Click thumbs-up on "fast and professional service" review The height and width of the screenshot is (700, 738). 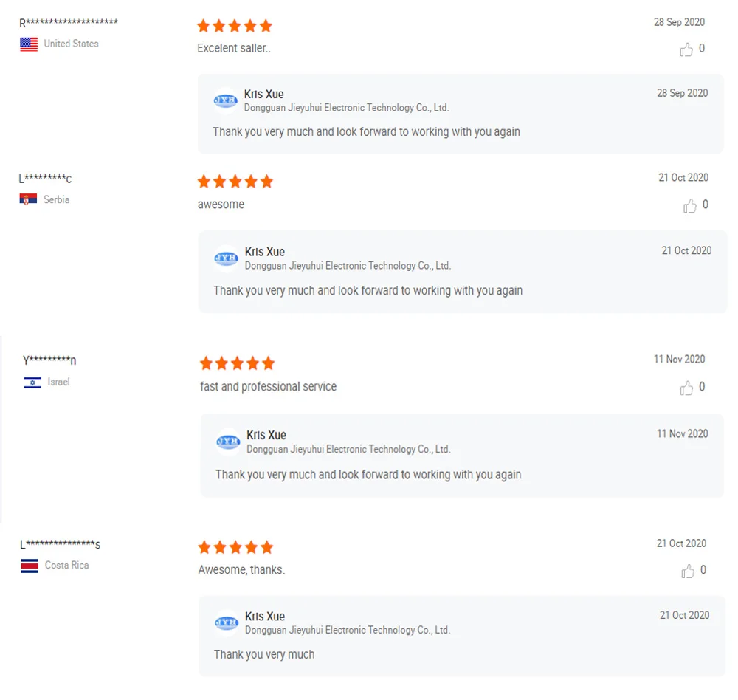click(x=687, y=388)
